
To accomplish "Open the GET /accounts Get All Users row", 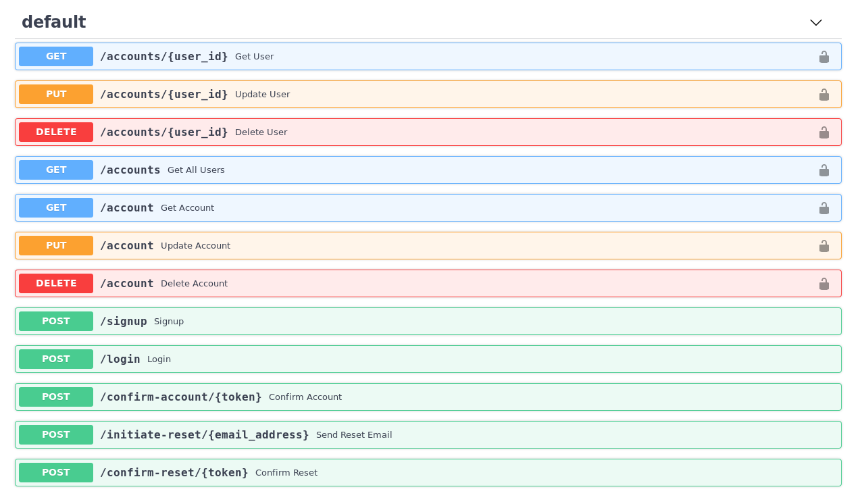I will pyautogui.click(x=405, y=170).
